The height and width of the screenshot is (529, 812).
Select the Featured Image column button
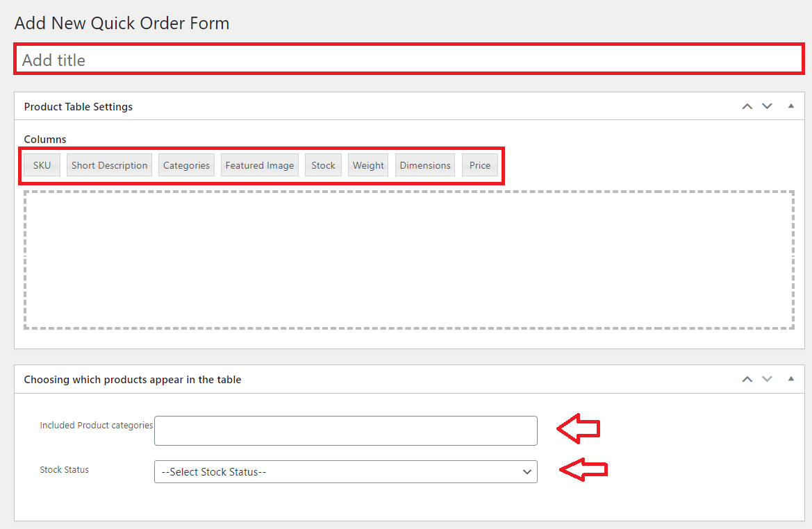[x=260, y=165]
